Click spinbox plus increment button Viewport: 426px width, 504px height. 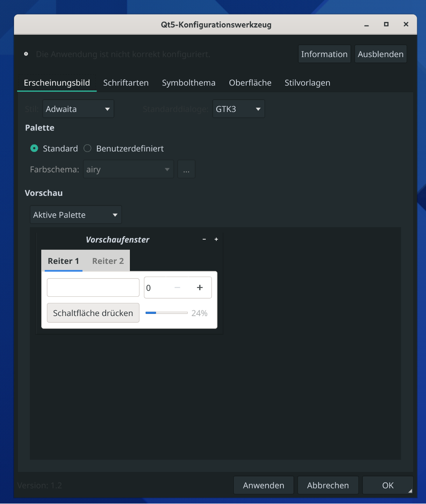[x=200, y=288]
